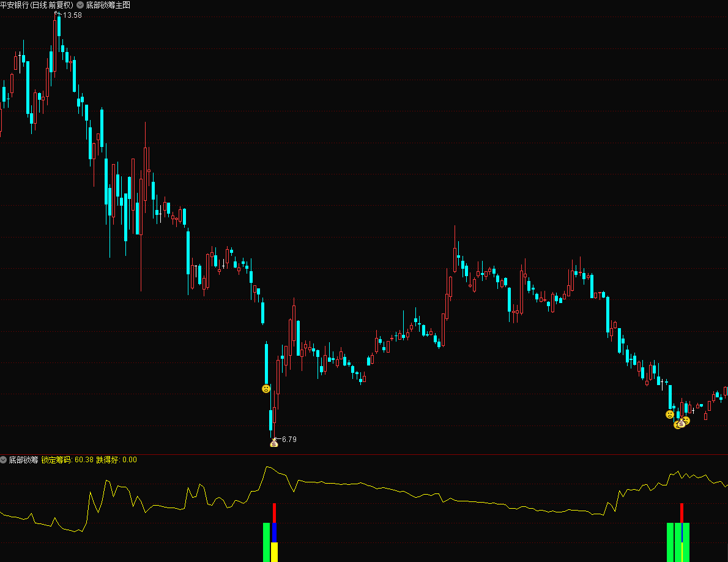Click the 底部锁筹 sub-chart indicator name

click(x=24, y=460)
